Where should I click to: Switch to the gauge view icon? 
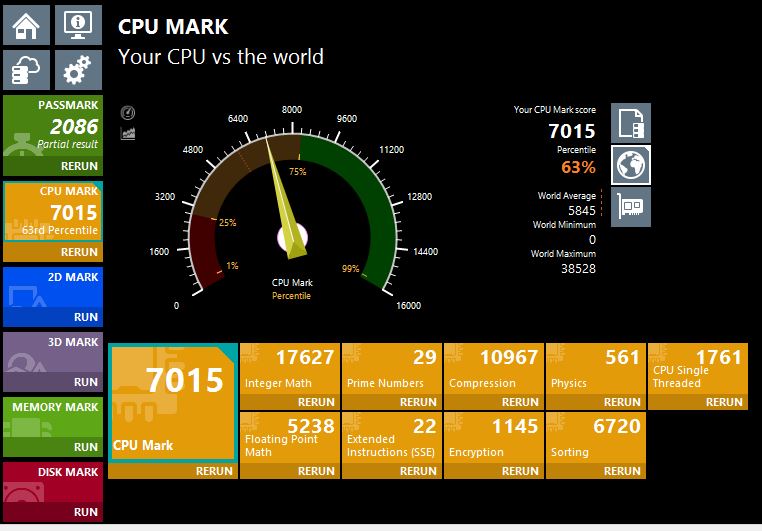click(x=128, y=113)
